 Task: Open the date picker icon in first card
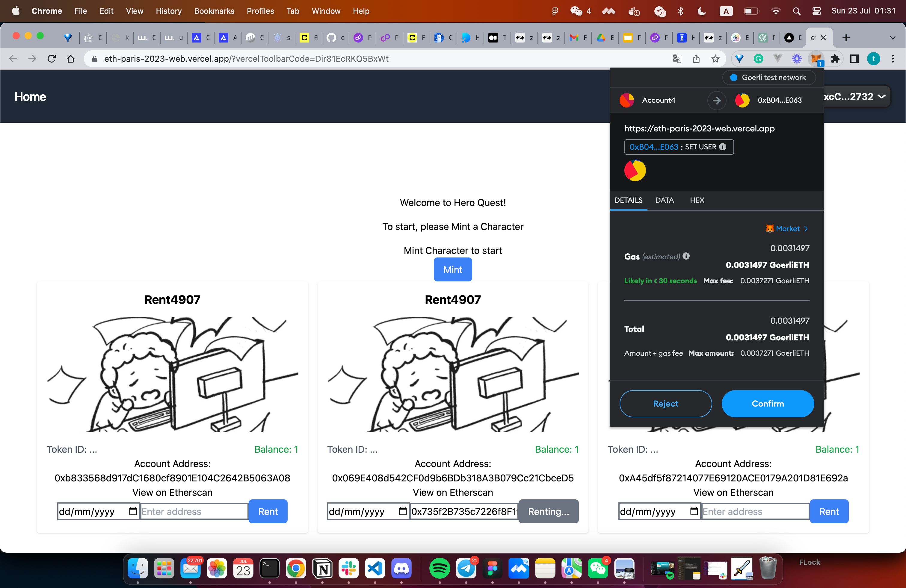point(133,511)
